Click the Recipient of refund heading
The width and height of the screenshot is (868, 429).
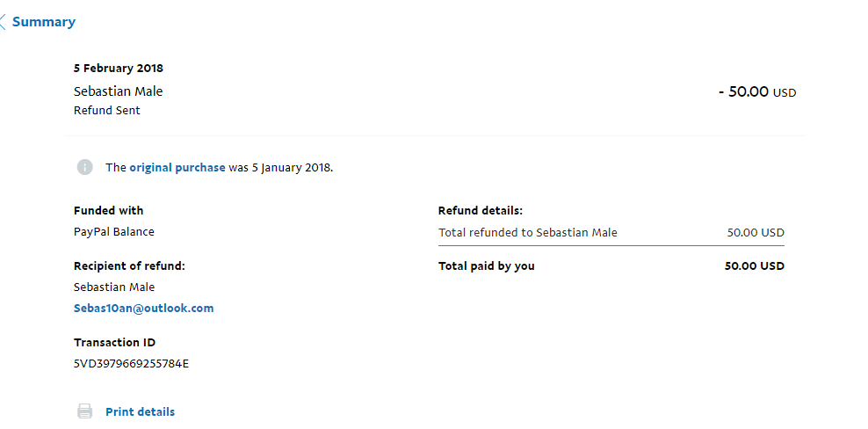point(129,266)
